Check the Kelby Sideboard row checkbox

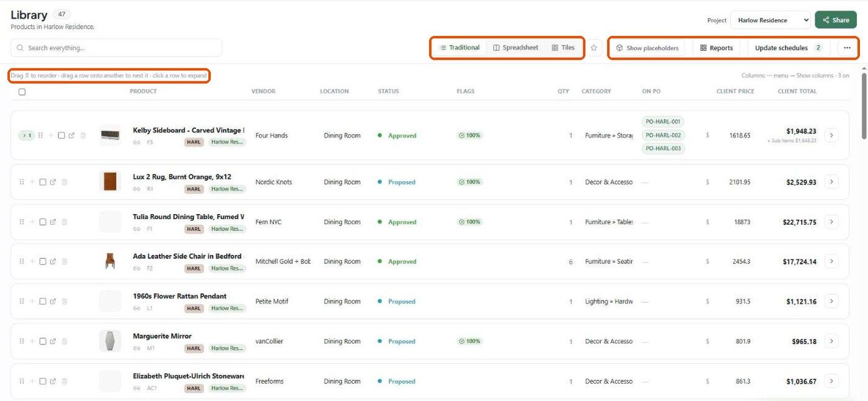[61, 135]
